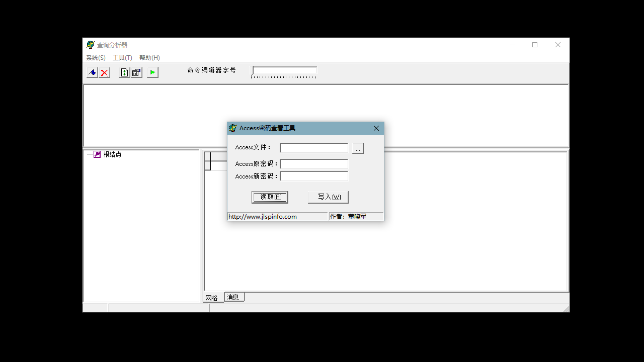Switch to the 消息 tab

pos(233,297)
